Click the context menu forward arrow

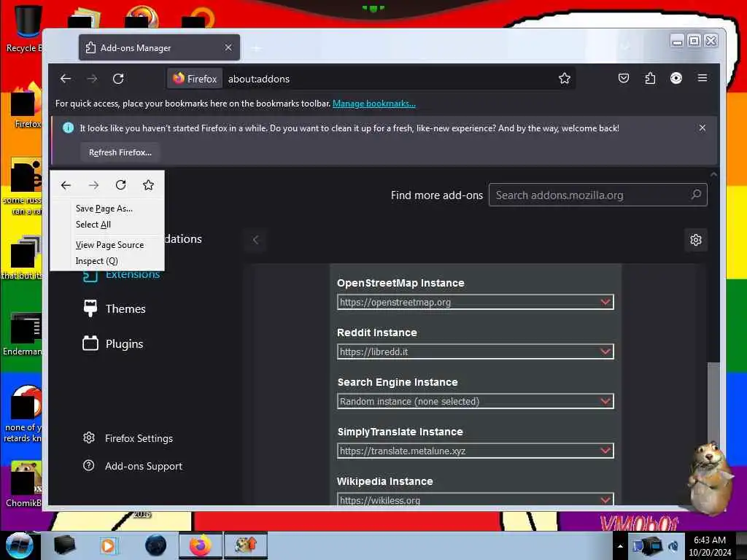click(x=93, y=184)
